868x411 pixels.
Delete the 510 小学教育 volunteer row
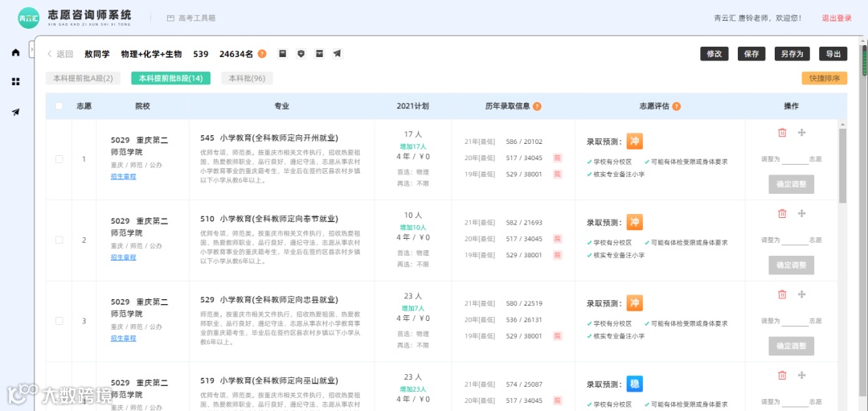(x=782, y=213)
